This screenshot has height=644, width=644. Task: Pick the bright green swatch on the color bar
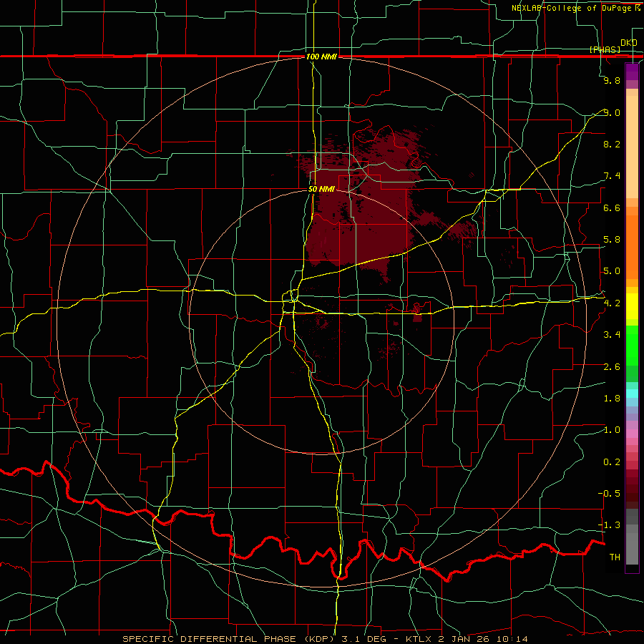[632, 346]
